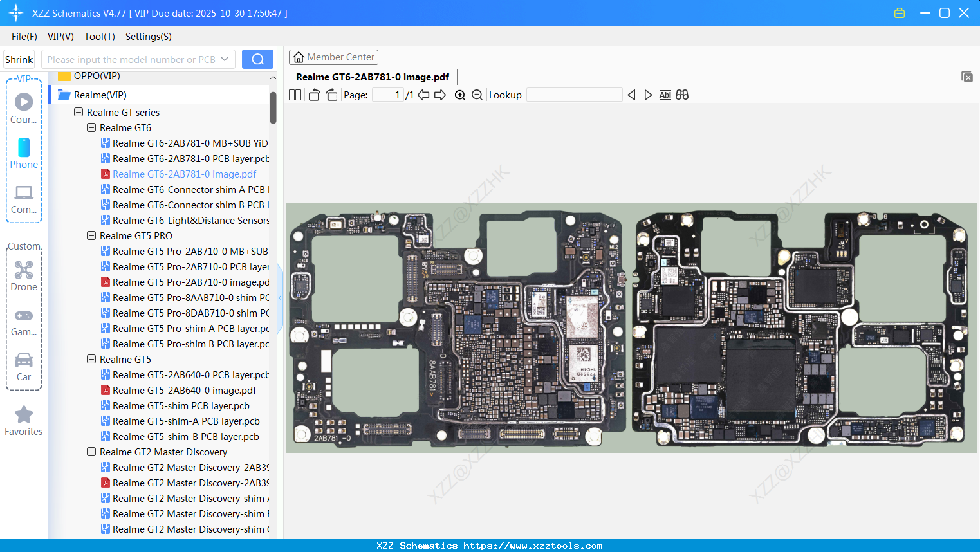Rotate the page clockwise

331,94
